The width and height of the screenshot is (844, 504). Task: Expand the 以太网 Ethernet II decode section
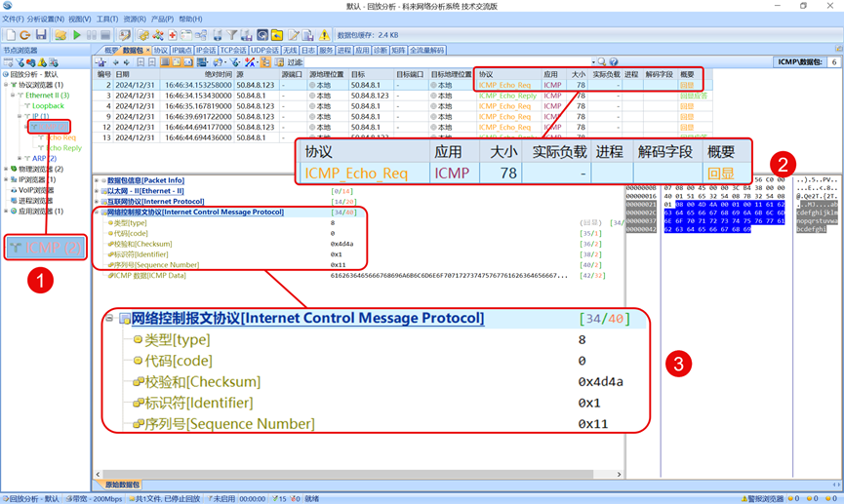(97, 191)
